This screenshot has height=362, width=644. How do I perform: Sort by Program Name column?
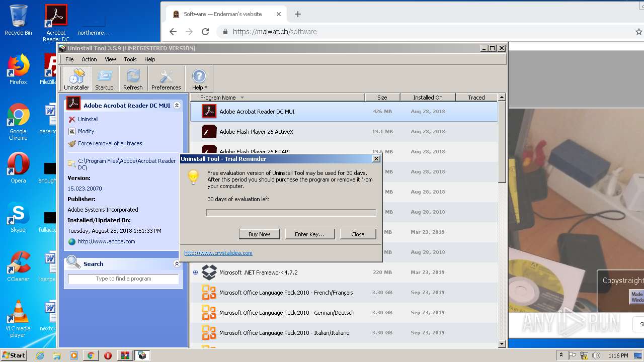pos(278,98)
